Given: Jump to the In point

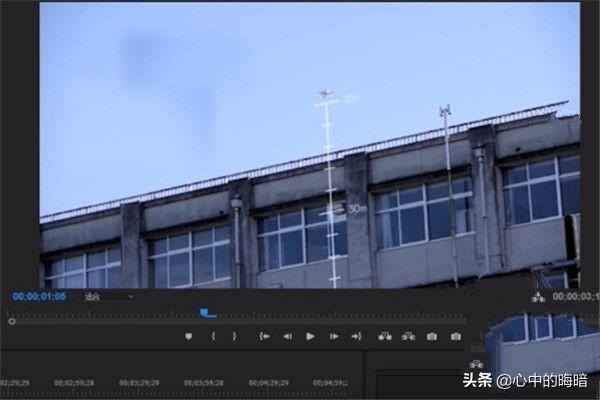Looking at the screenshot, I should (x=264, y=336).
